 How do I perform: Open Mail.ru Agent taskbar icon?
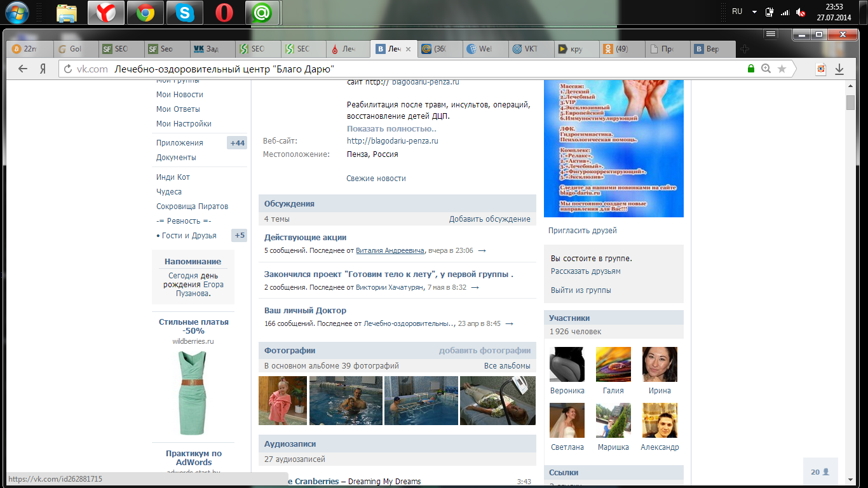point(263,13)
